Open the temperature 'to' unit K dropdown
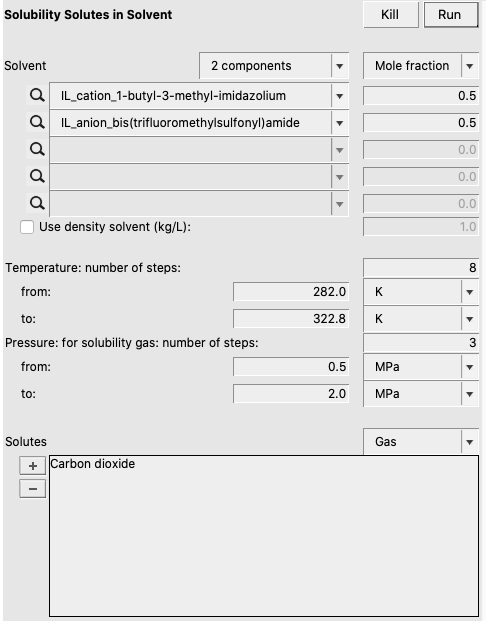Screen dimensions: 486x621 pyautogui.click(x=421, y=319)
